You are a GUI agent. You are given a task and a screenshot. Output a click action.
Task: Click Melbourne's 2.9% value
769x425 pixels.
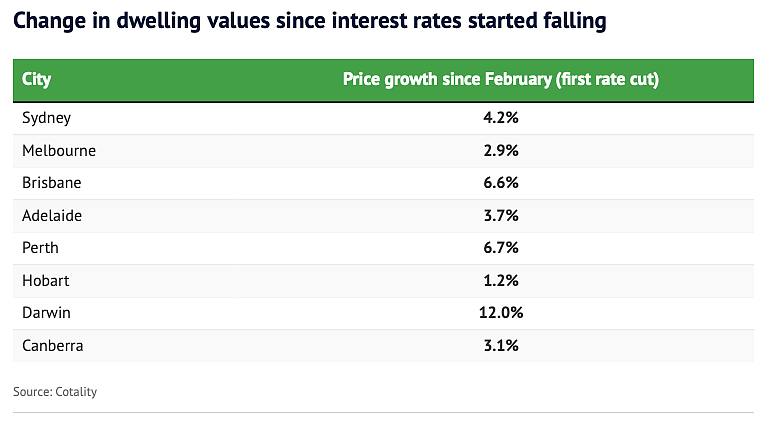(x=501, y=150)
